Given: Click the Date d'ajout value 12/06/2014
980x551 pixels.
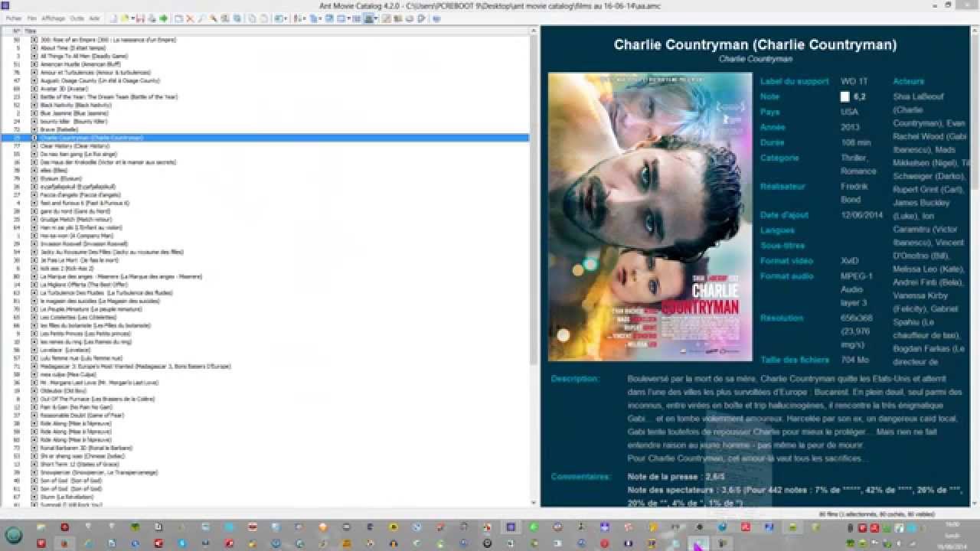Looking at the screenshot, I should click(x=862, y=215).
